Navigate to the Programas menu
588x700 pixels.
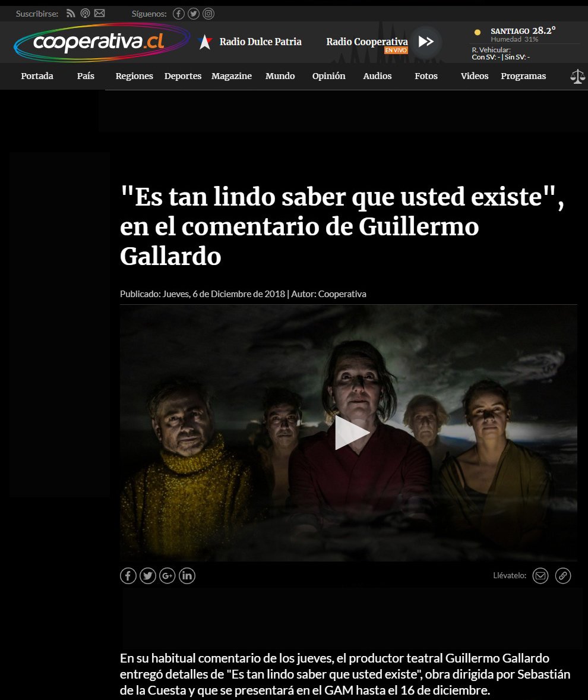coord(523,76)
